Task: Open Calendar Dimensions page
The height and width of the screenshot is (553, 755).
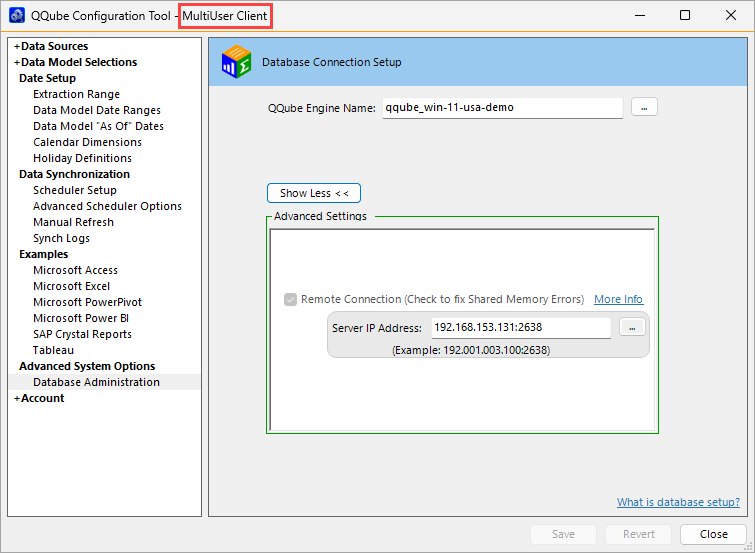Action: point(87,142)
